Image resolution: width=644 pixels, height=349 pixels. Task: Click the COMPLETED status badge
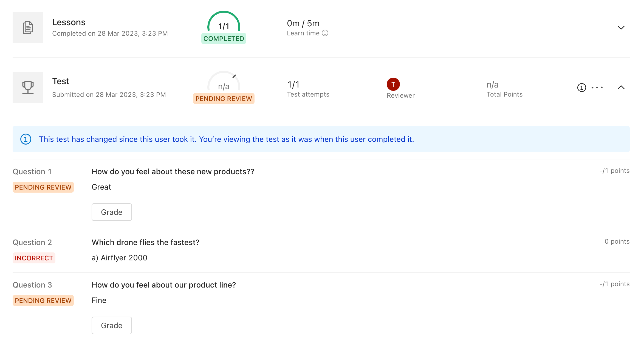[x=224, y=39]
